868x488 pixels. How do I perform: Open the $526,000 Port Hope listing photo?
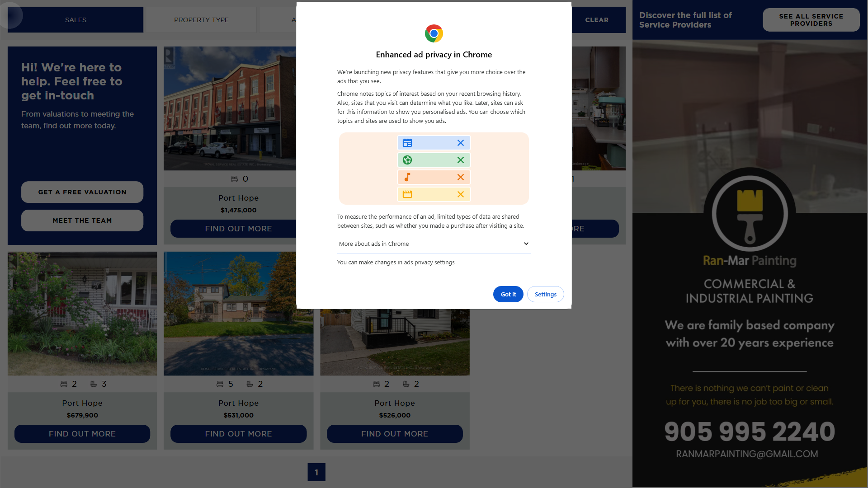[395, 342]
